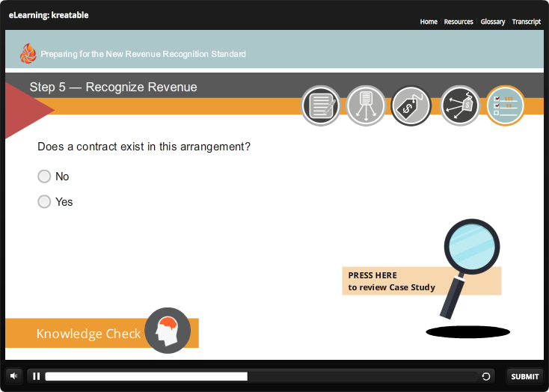This screenshot has width=549, height=392.
Task: Click the dollar price tag step icon
Action: point(411,106)
